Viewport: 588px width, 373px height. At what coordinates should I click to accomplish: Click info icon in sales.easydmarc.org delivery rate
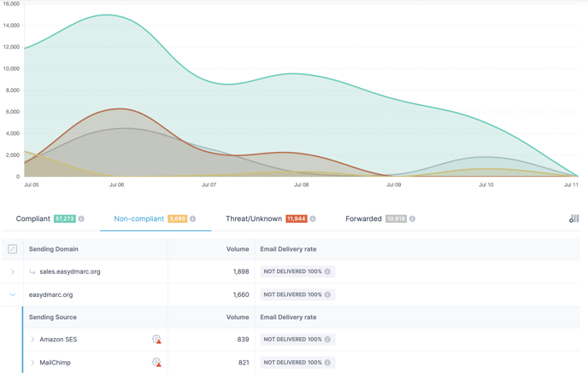327,271
